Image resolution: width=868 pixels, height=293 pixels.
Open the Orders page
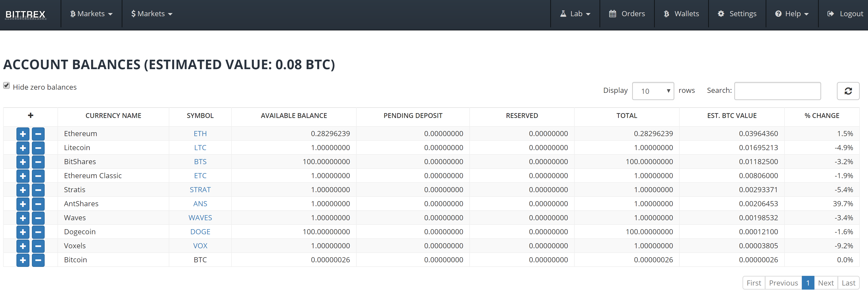click(627, 14)
